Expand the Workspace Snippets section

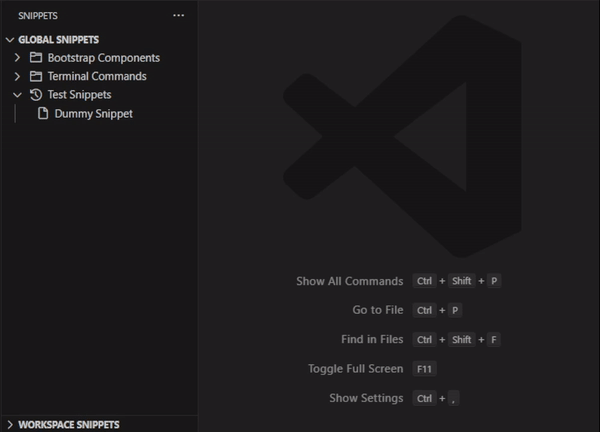(x=10, y=425)
